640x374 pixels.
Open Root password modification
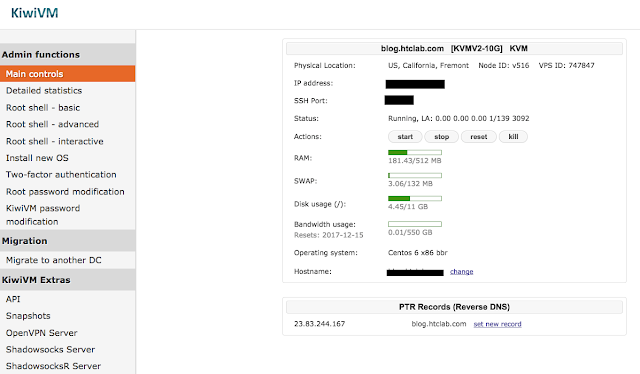65,191
